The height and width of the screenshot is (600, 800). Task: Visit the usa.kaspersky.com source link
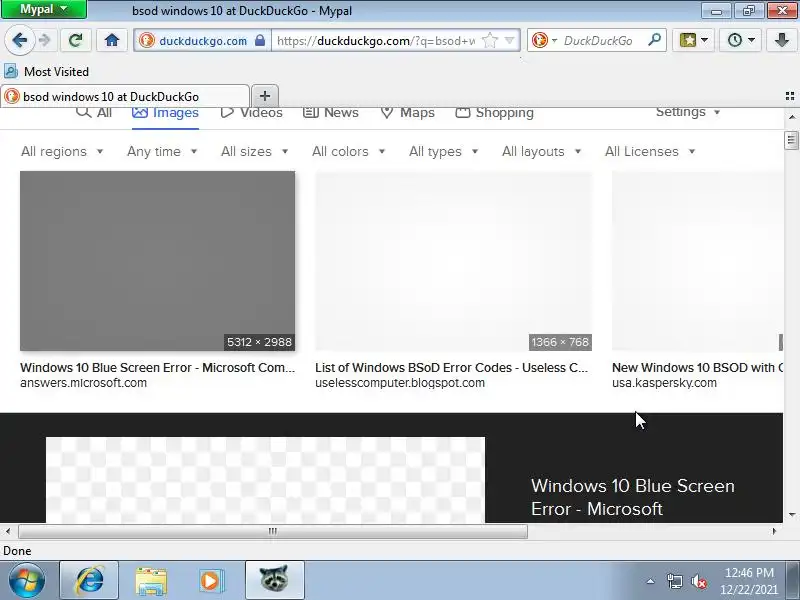(x=664, y=383)
